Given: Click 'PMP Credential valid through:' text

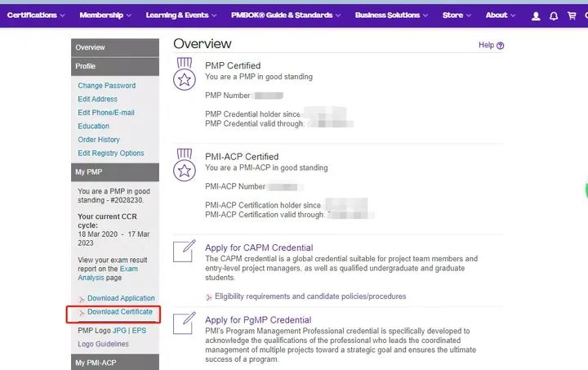Looking at the screenshot, I should pos(255,123).
